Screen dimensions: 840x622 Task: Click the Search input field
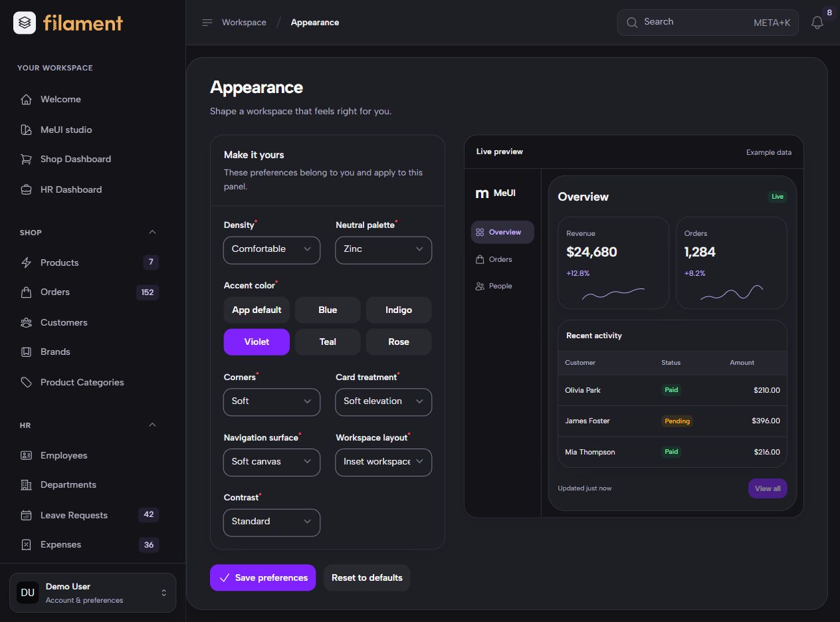(x=708, y=23)
